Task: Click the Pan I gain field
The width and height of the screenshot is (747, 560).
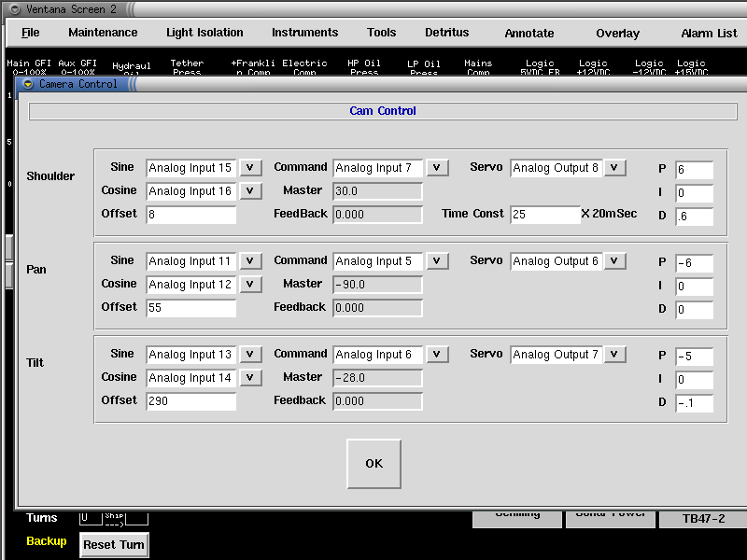Action: (694, 287)
